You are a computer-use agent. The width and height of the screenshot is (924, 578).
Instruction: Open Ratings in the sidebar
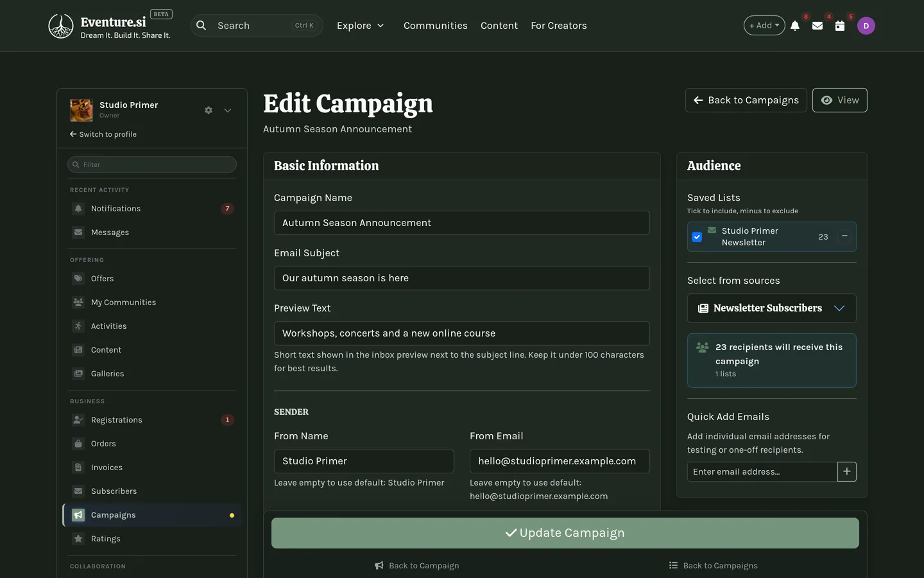152,539
